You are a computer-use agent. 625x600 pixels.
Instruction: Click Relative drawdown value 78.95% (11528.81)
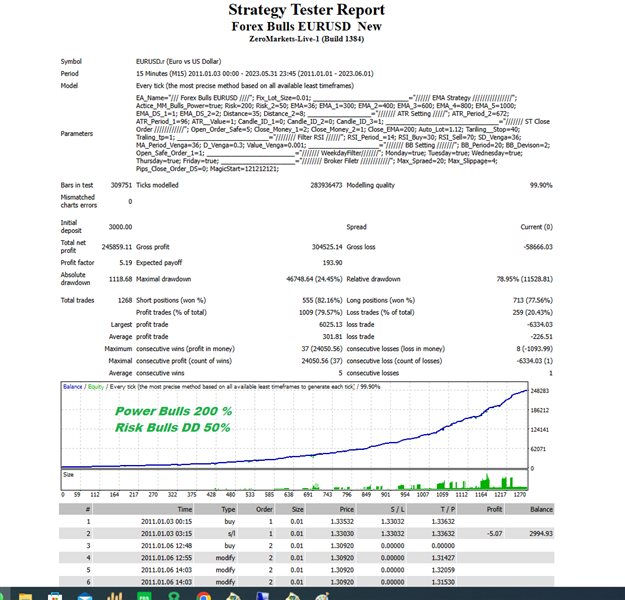pyautogui.click(x=525, y=279)
